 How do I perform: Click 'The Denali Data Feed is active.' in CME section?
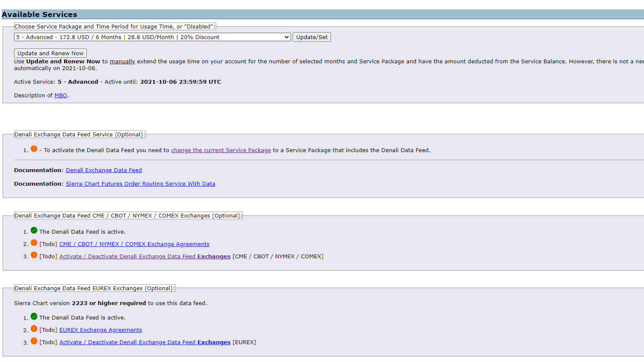[83, 232]
